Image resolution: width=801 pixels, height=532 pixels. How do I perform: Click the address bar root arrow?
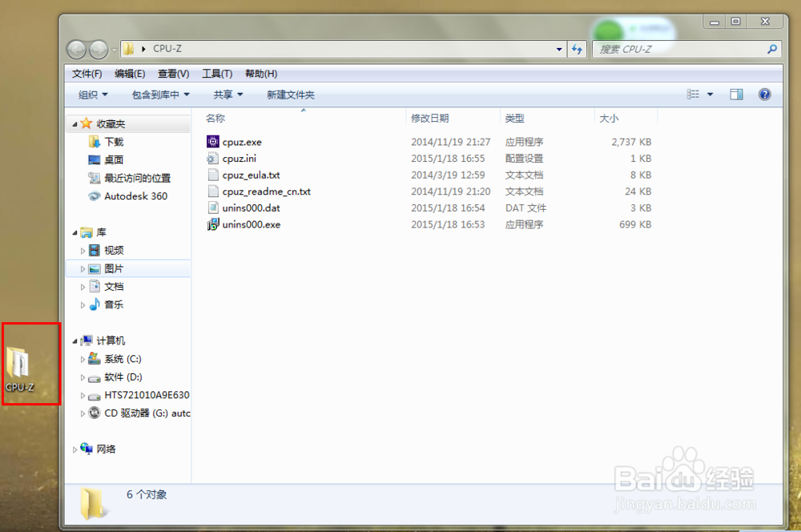143,49
